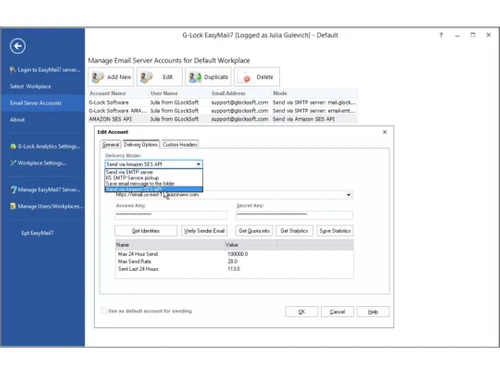
Task: Click the Save Statistics button
Action: [335, 231]
